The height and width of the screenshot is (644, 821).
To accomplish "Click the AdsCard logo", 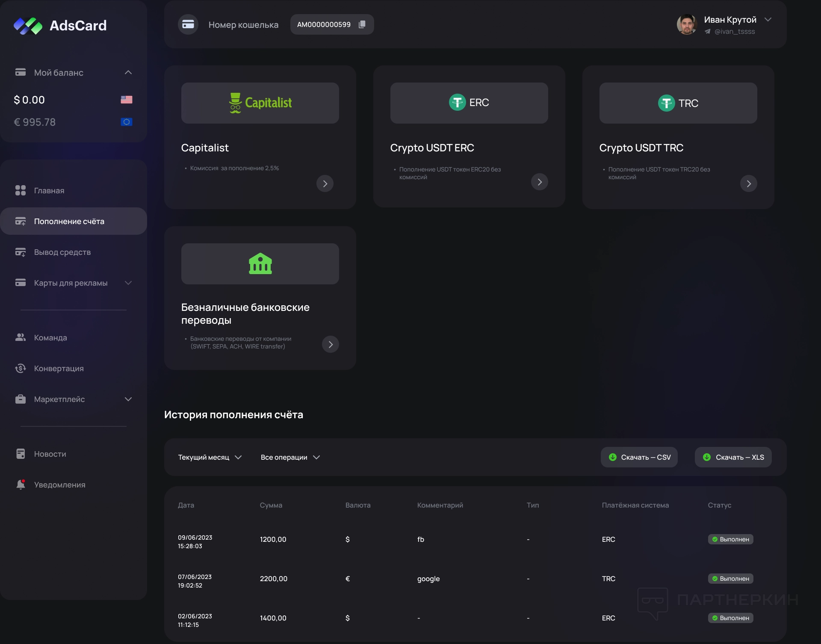I will [x=60, y=26].
